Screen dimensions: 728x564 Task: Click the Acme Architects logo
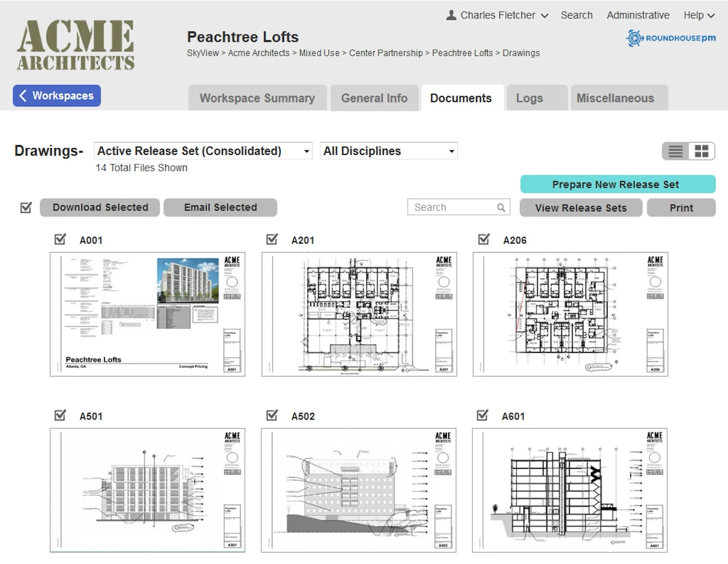pos(76,45)
